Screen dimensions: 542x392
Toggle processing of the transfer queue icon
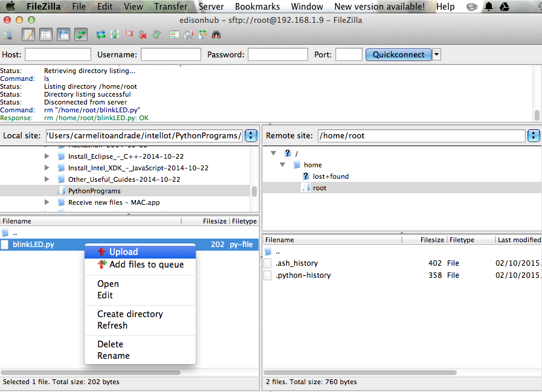114,34
